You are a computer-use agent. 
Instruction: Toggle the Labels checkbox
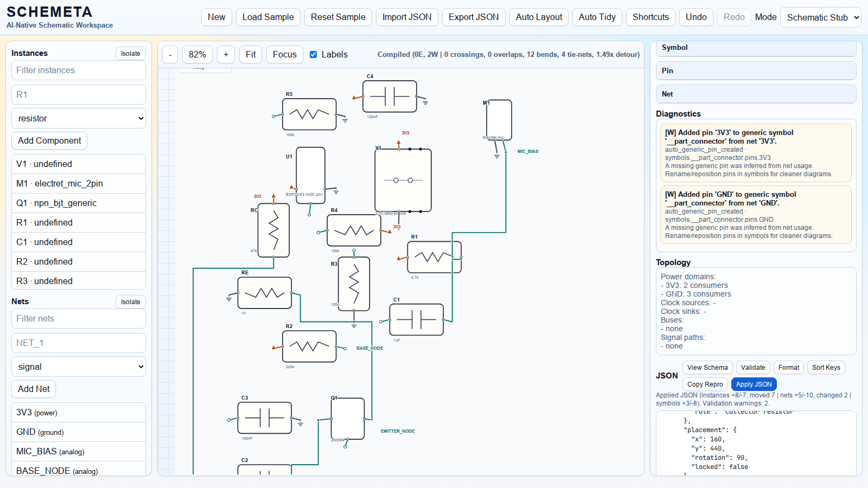coord(314,55)
